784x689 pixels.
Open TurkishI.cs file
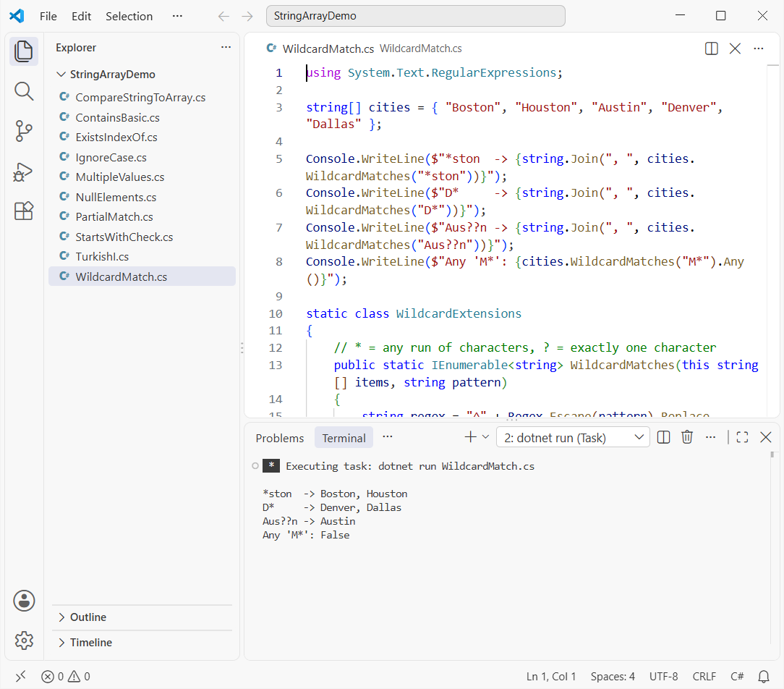(x=142, y=257)
